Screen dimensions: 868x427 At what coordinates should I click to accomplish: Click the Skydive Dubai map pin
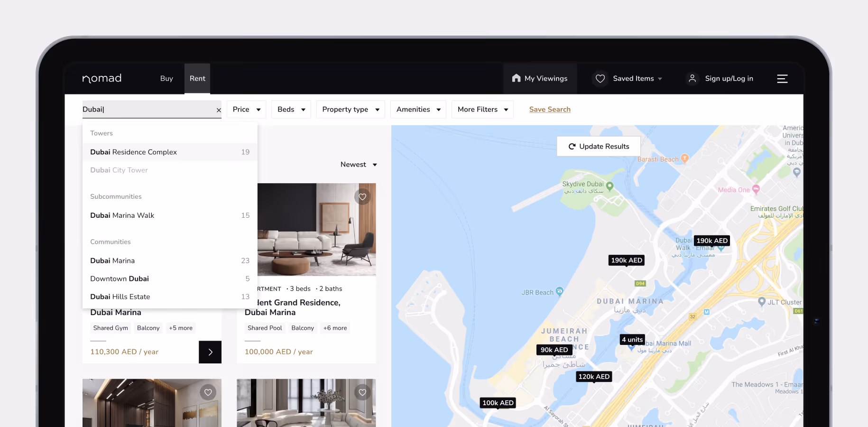(610, 186)
